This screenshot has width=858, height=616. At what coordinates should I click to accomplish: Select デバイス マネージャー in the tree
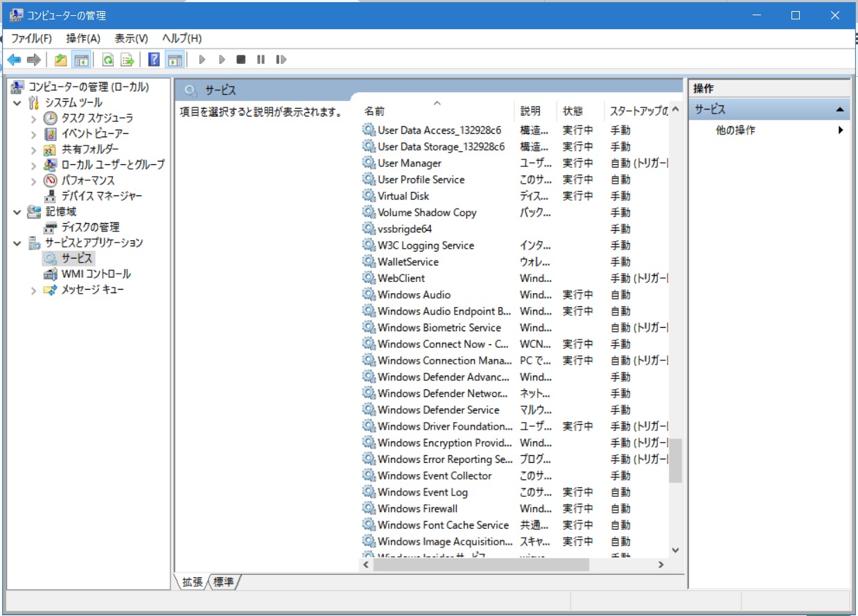(x=101, y=196)
